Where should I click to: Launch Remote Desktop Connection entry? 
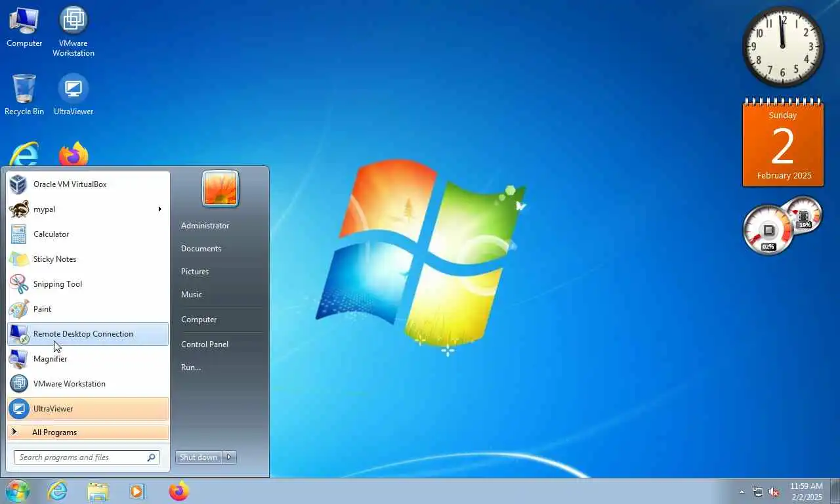click(88, 334)
